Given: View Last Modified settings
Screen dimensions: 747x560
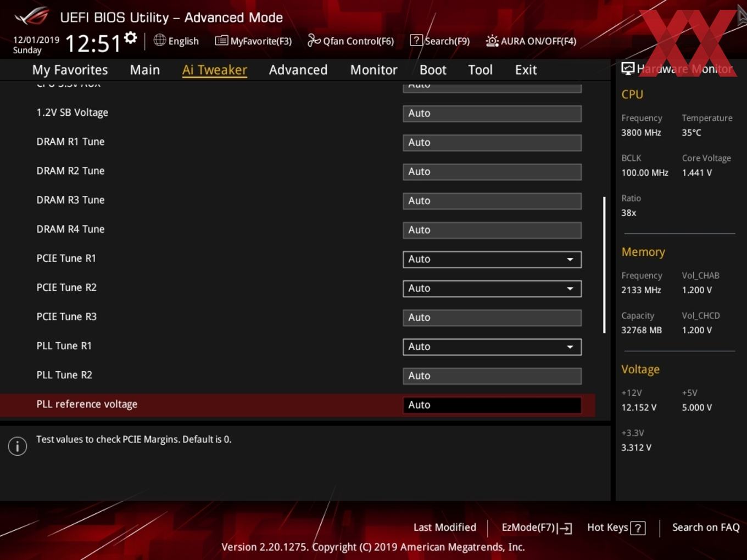Looking at the screenshot, I should pos(445,527).
